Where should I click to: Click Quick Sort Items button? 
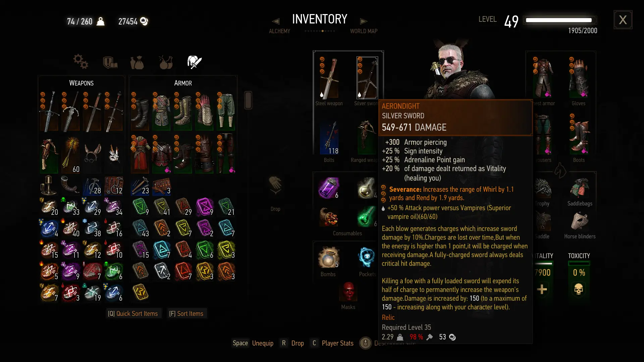[133, 313]
